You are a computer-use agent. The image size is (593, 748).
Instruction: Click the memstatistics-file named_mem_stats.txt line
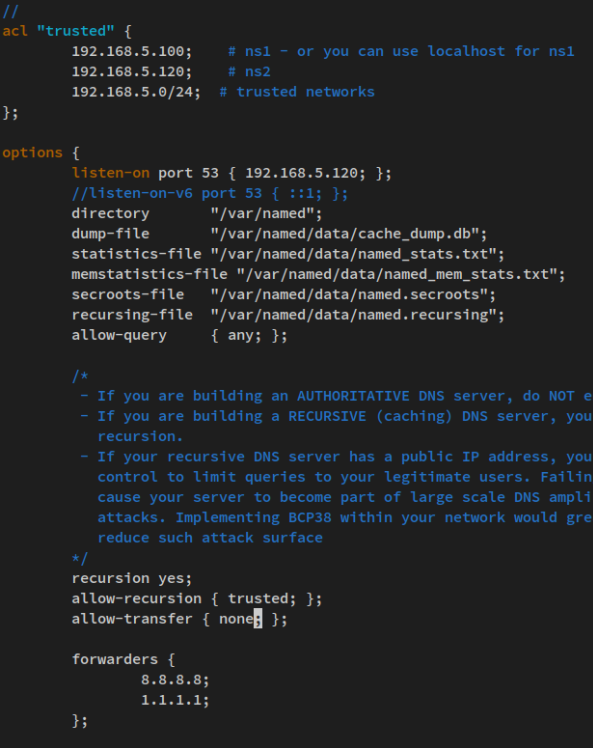[x=318, y=274]
